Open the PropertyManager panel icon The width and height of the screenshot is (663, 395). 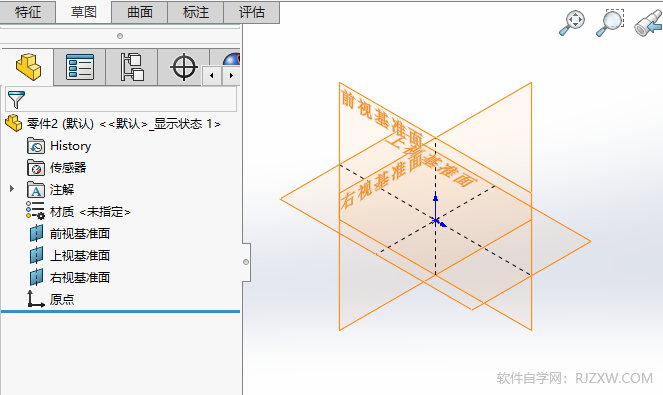[x=80, y=67]
